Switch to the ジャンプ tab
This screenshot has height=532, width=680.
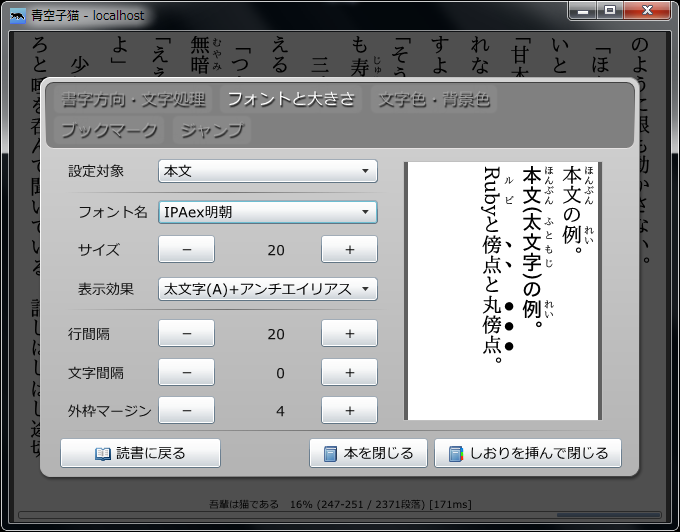[x=212, y=130]
